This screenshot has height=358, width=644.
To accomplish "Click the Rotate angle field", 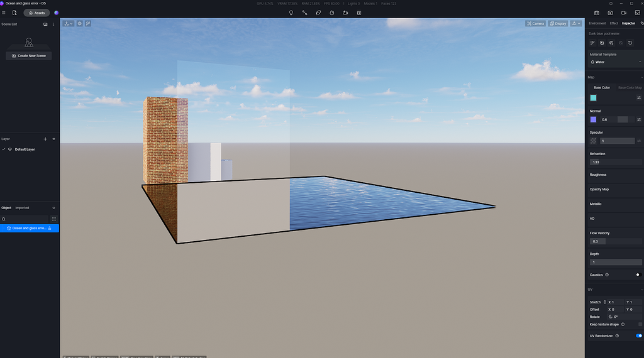I will (x=625, y=317).
